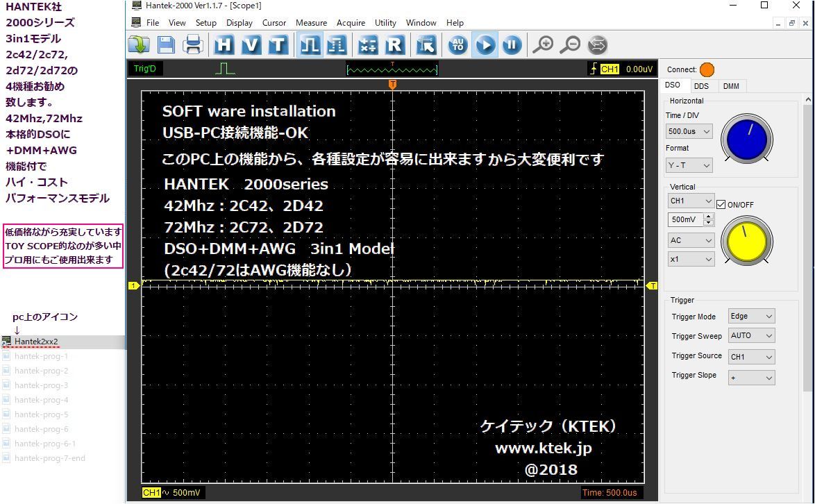Start acquisition with the play icon

click(485, 44)
